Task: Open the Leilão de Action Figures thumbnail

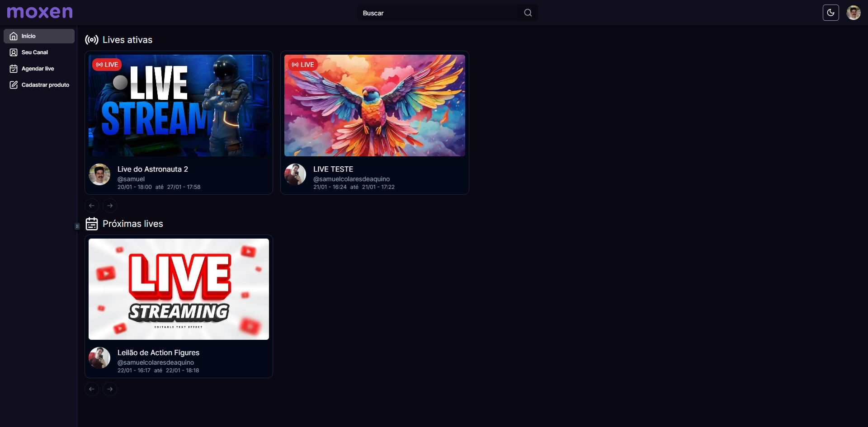Action: point(179,289)
